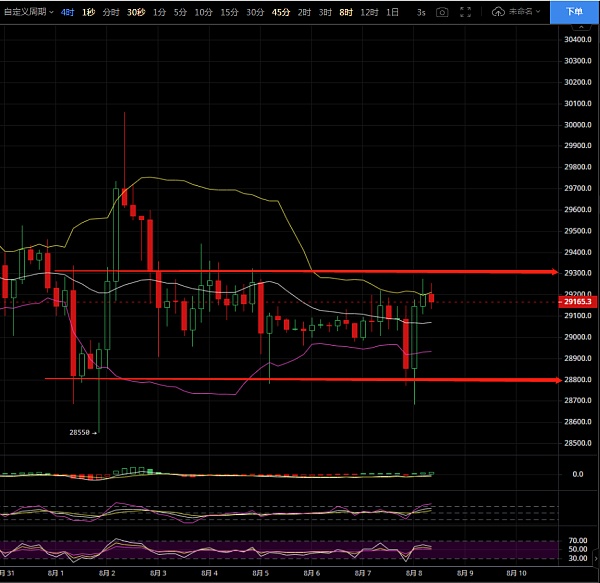Screen dimensions: 600x583
Task: Toggle fullscreen chart mode
Action: pos(465,12)
